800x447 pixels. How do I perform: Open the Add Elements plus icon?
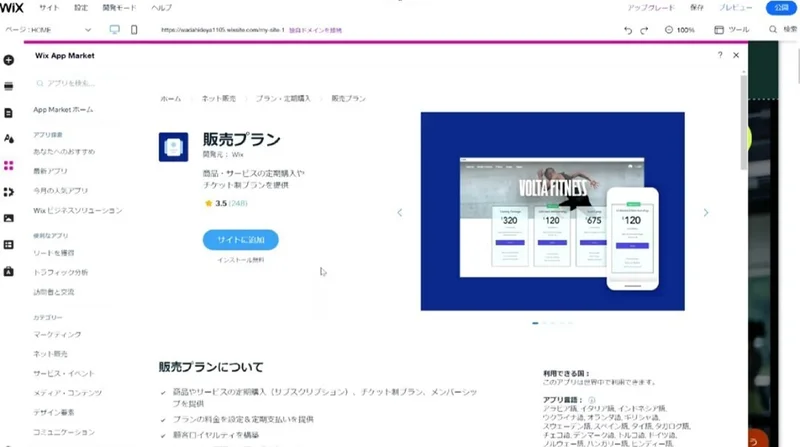[9, 60]
